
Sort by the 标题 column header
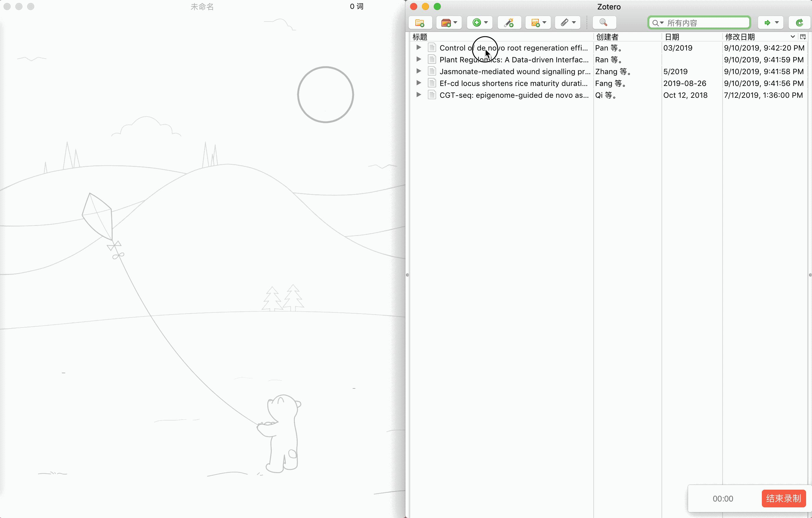click(x=420, y=37)
